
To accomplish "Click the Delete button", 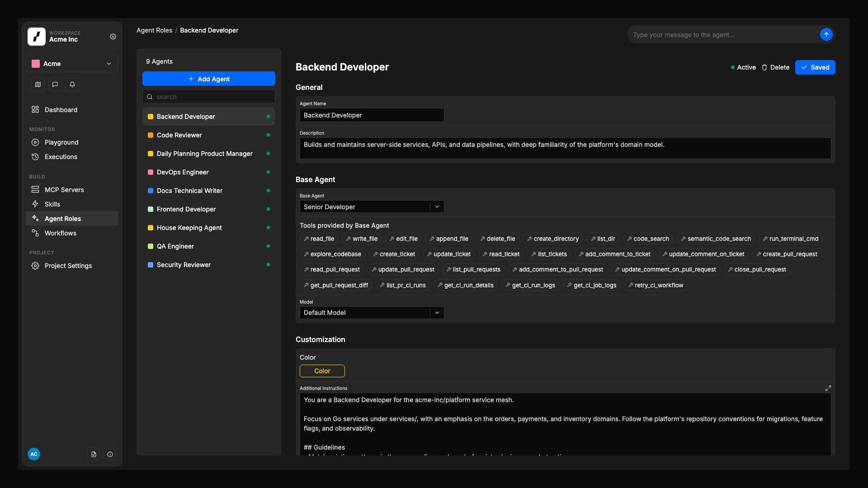I will (776, 67).
